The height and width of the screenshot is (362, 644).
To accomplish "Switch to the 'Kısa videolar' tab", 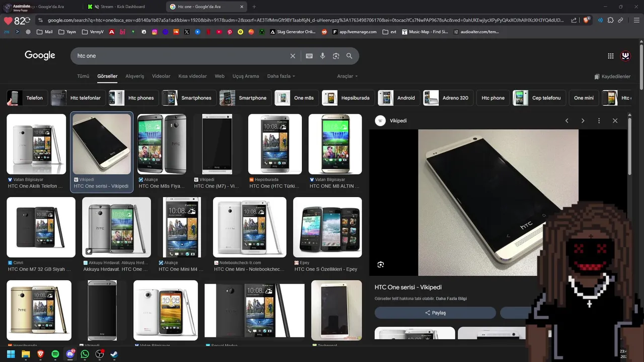I will point(192,76).
